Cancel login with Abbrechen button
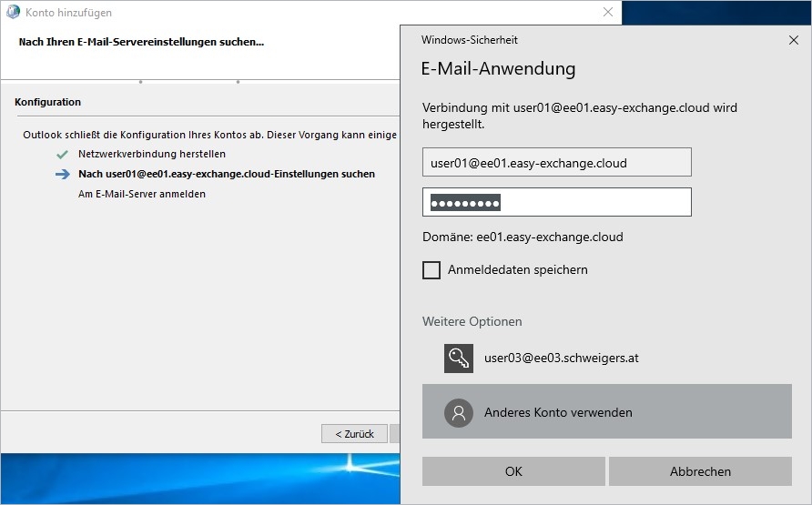 click(x=700, y=470)
